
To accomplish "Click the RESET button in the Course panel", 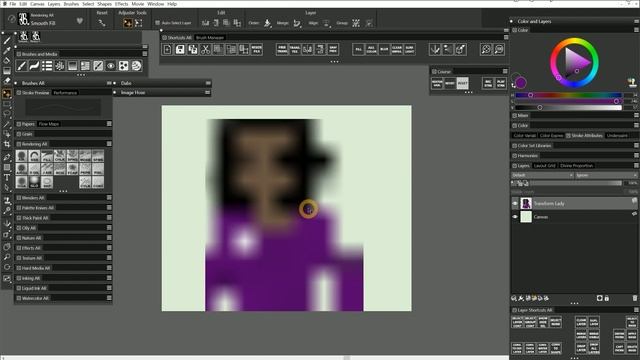I will (x=462, y=83).
